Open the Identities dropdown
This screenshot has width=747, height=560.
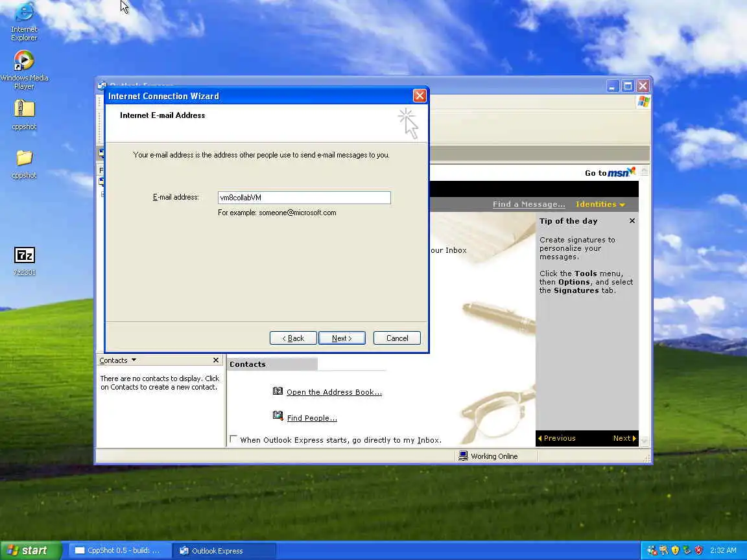[600, 204]
